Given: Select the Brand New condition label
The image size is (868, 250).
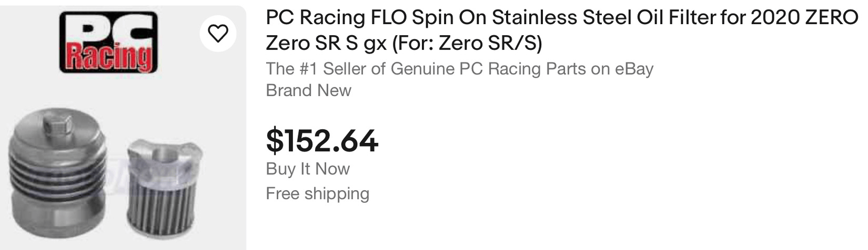Looking at the screenshot, I should pyautogui.click(x=308, y=90).
